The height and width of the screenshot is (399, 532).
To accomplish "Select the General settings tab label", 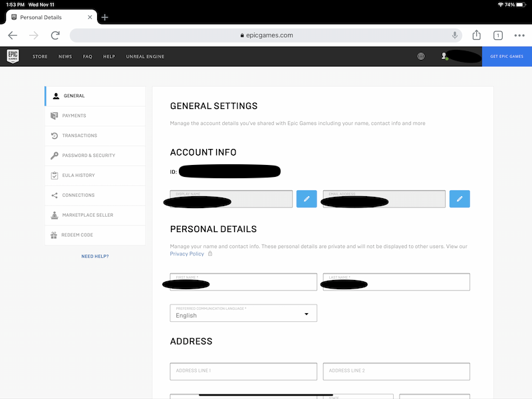I will click(x=74, y=96).
